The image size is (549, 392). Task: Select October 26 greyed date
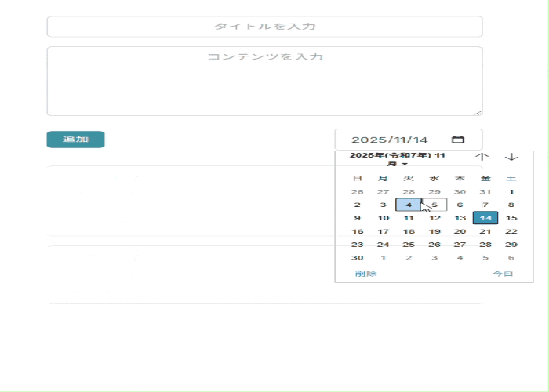(x=357, y=192)
